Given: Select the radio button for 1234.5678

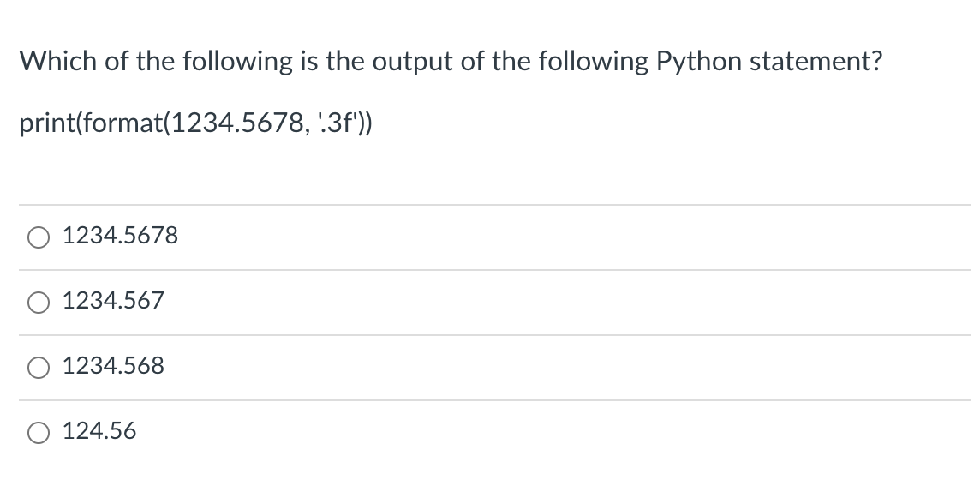Looking at the screenshot, I should pos(39,237).
